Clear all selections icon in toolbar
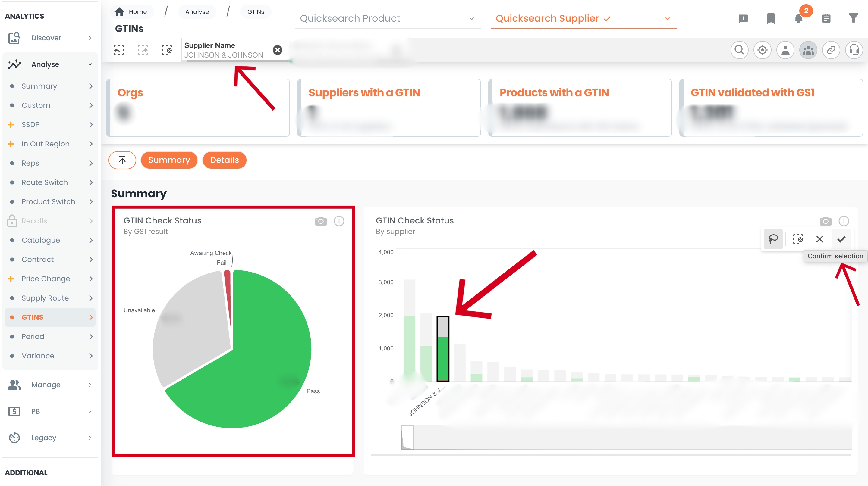 (167, 50)
